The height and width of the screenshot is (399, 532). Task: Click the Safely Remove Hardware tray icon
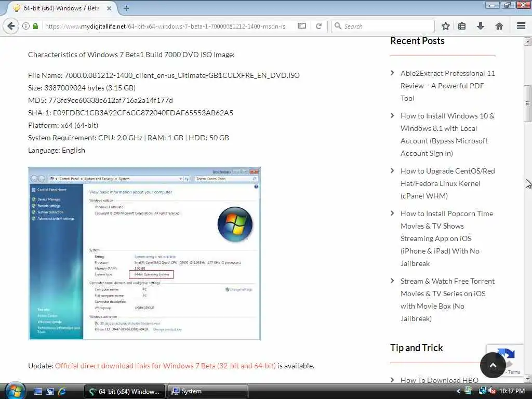click(469, 391)
